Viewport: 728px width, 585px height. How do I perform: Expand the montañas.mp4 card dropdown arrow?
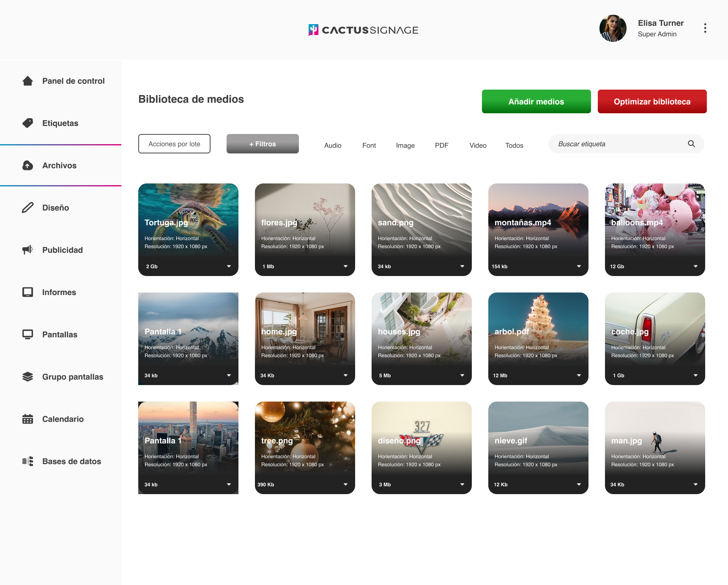(579, 266)
